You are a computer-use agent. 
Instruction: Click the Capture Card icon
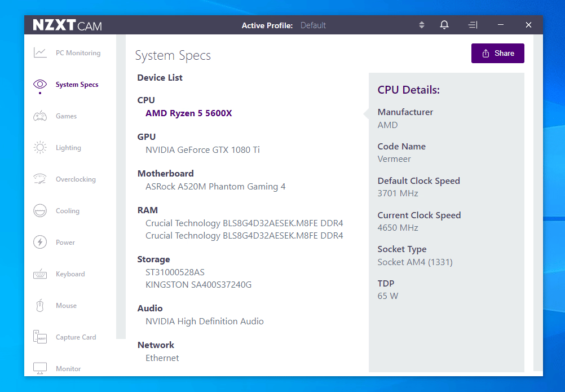(x=40, y=337)
